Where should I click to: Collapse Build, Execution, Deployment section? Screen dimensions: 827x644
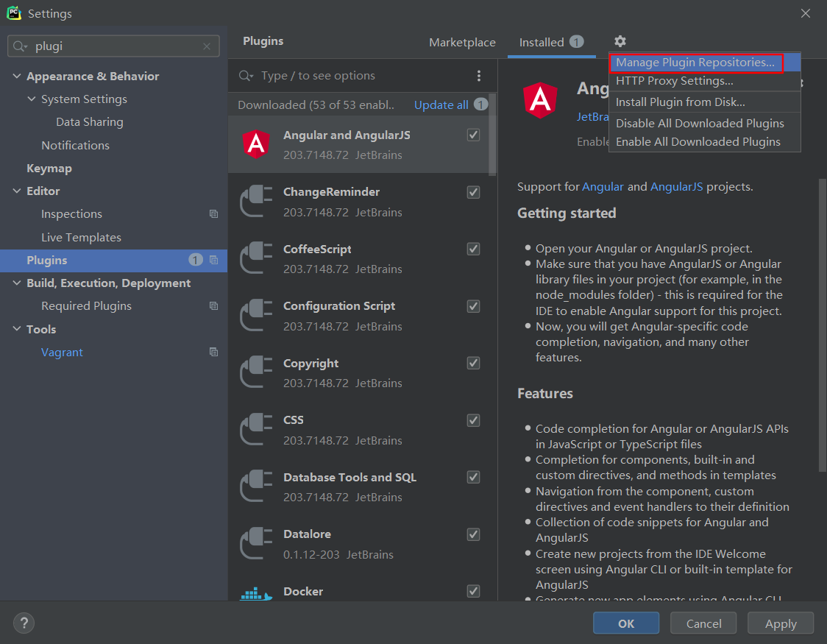(x=17, y=283)
